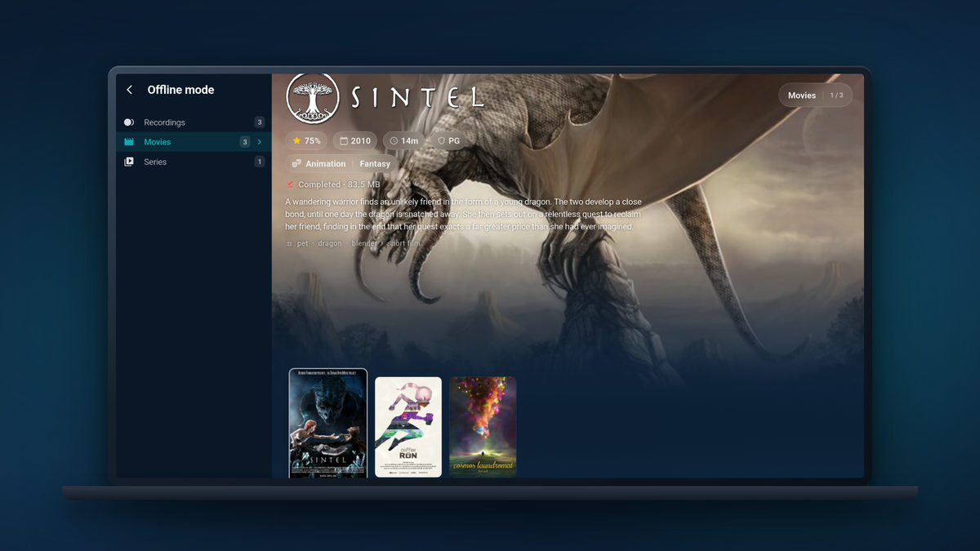The width and height of the screenshot is (980, 551).
Task: Click the Movies 1/3 counter pill
Action: [815, 96]
